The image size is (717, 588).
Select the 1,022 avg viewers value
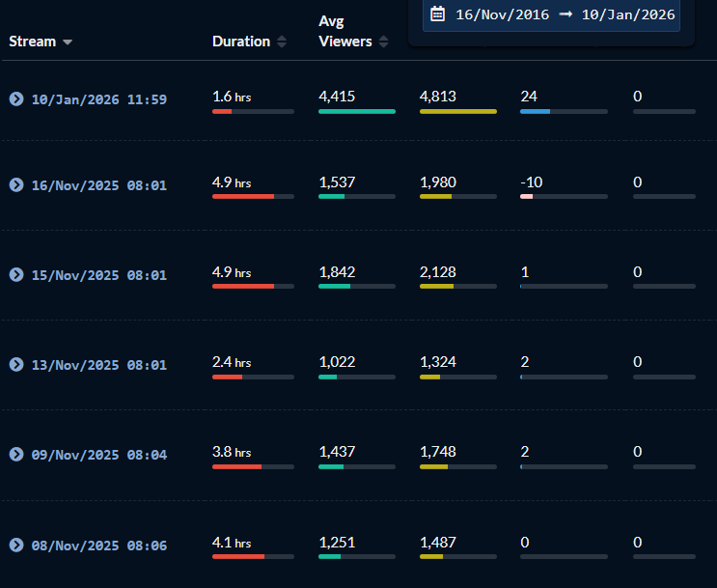point(337,362)
